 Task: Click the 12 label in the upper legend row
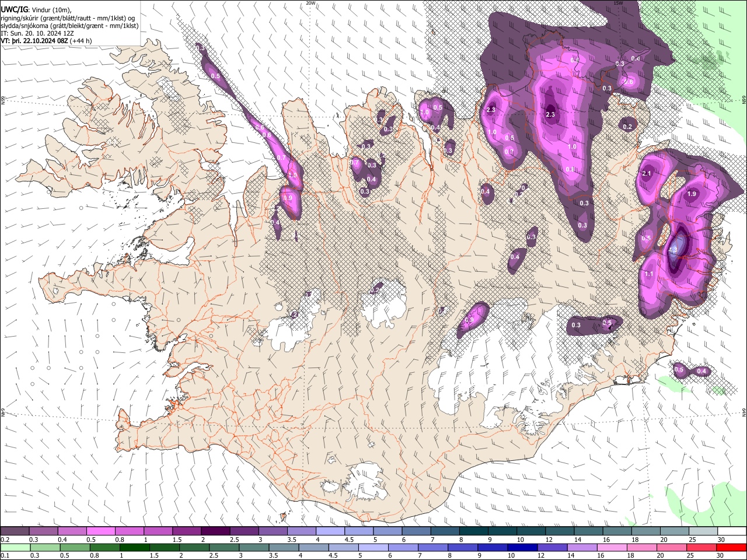[549, 540]
